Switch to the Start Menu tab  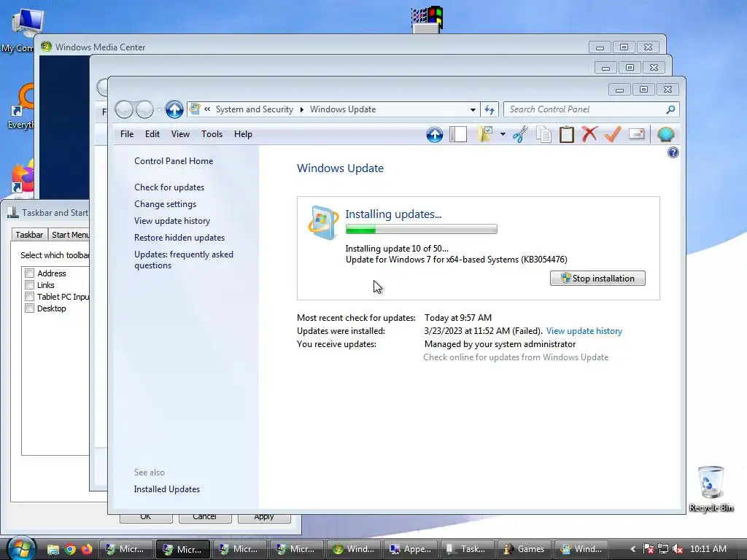pos(69,235)
